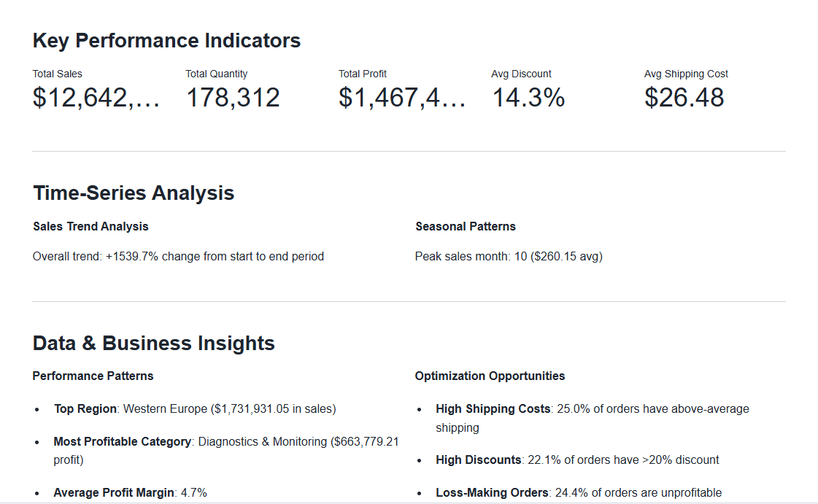Click the Peak sales month text
The width and height of the screenshot is (818, 504).
[x=508, y=257]
